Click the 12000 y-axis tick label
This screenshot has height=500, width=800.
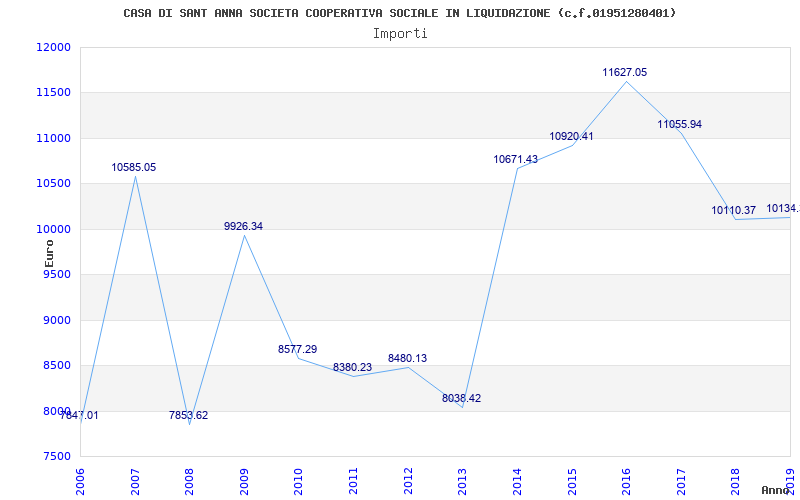click(x=54, y=47)
